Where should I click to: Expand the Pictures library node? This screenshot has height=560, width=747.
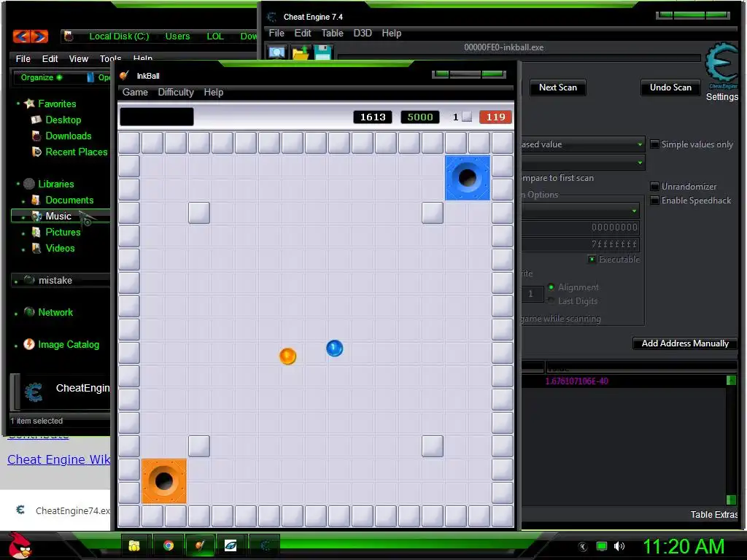click(x=23, y=233)
